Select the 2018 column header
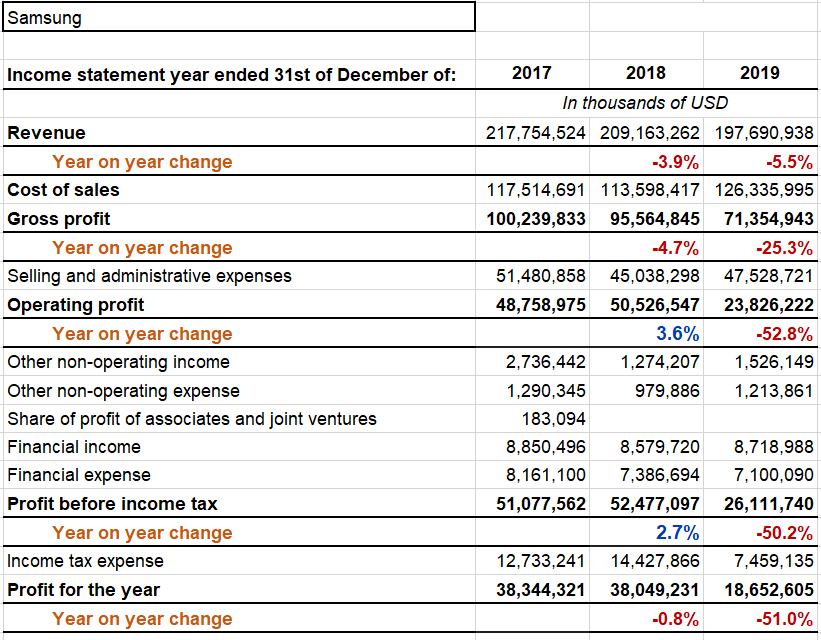Viewport: 821px width, 640px height. pos(646,73)
